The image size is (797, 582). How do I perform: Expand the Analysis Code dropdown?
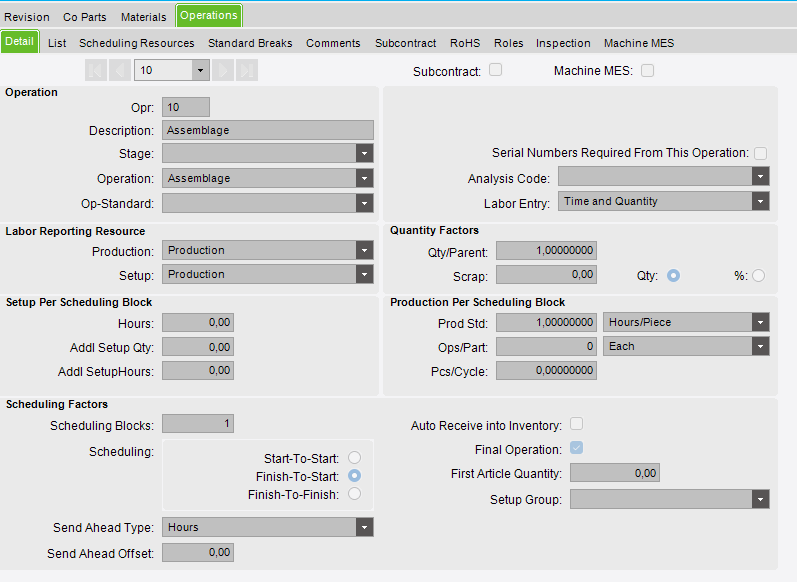click(760, 176)
